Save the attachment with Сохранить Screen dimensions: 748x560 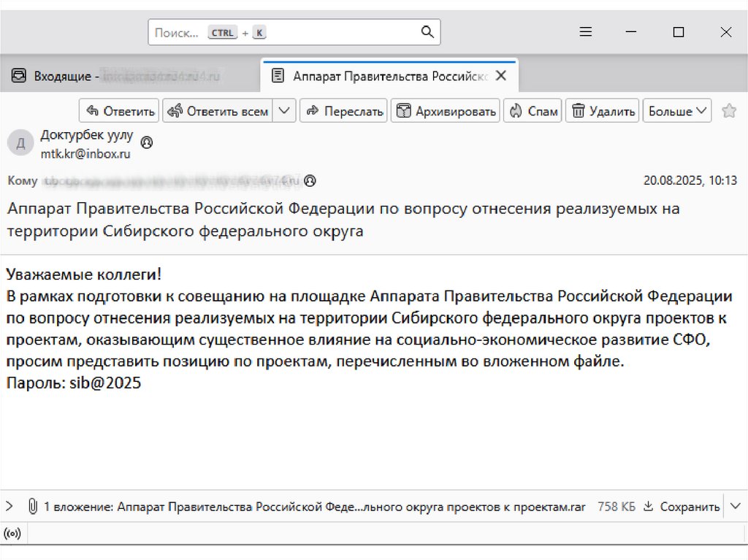point(682,506)
